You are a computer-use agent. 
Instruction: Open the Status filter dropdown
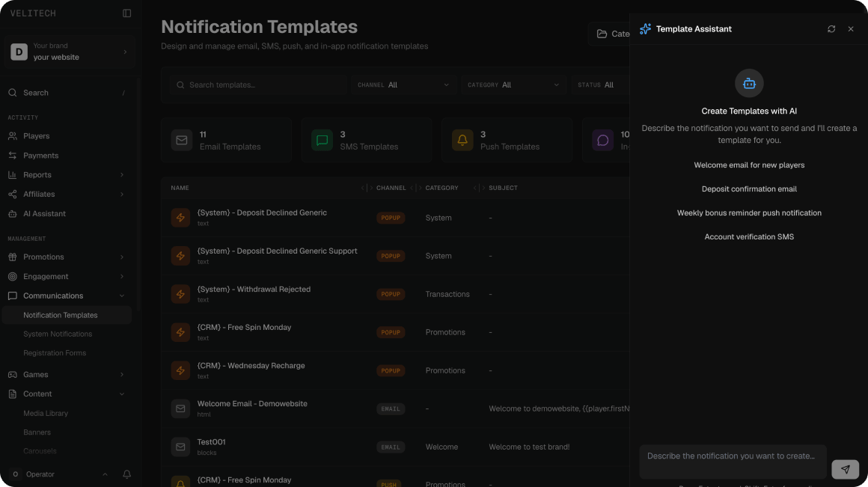(x=601, y=85)
